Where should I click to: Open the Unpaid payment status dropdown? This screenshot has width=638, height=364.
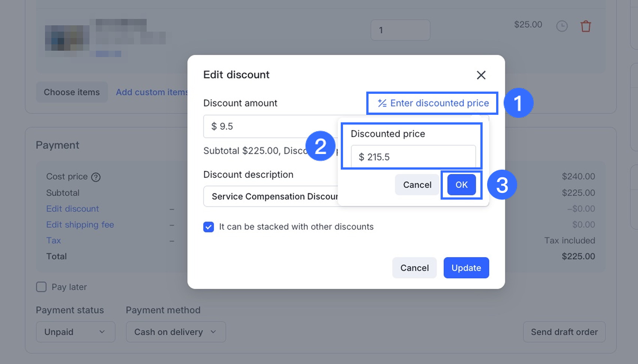coord(75,332)
